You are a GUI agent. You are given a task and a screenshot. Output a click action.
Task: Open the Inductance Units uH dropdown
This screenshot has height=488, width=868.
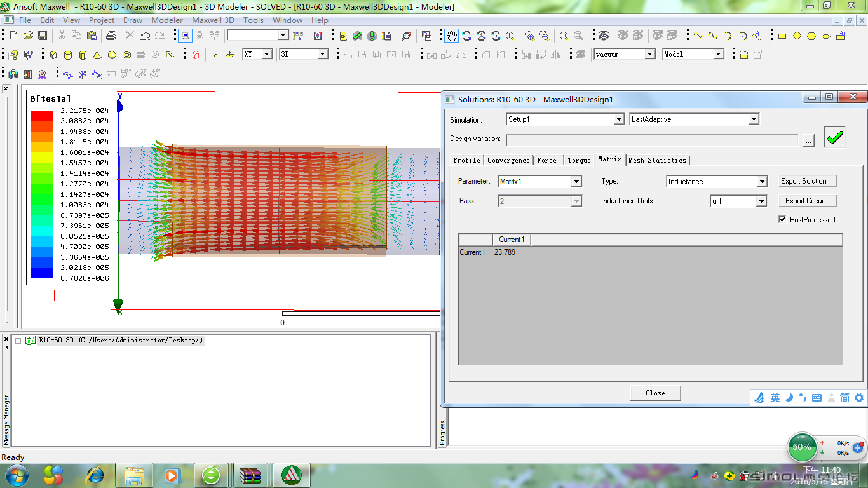point(761,201)
